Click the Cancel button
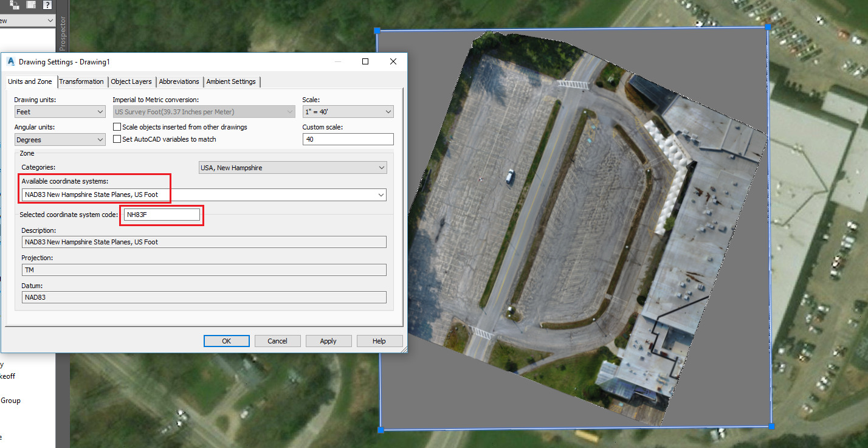868x448 pixels. (x=278, y=341)
